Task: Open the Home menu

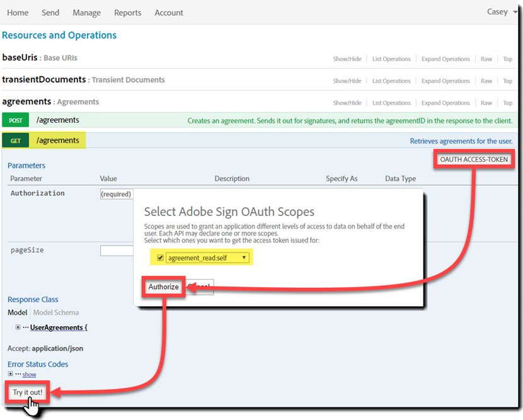Action: click(x=18, y=13)
